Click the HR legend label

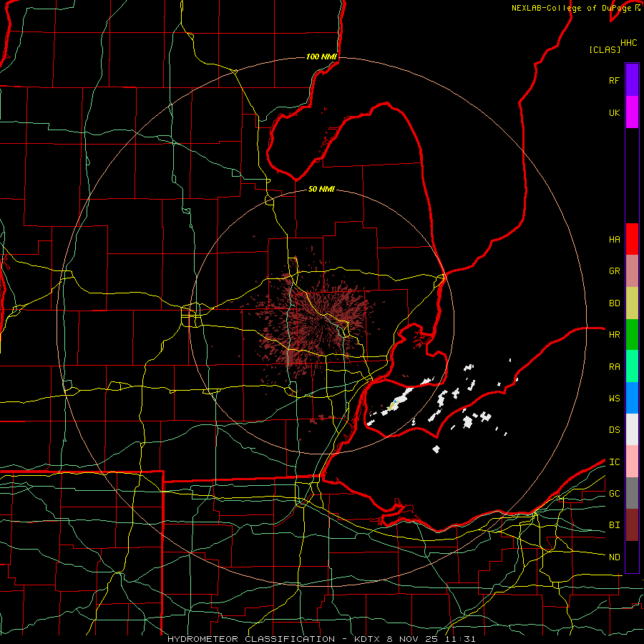614,335
